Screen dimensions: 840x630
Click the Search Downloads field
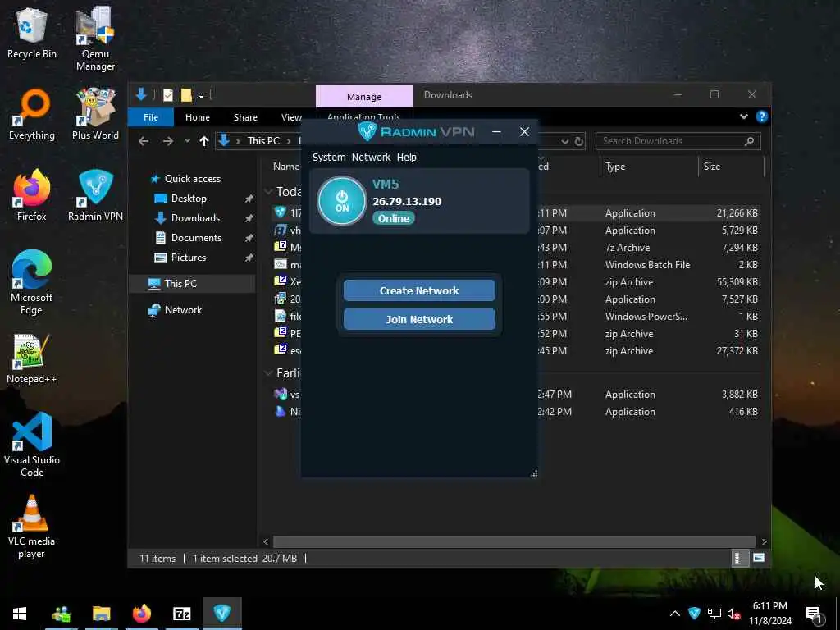coord(678,141)
